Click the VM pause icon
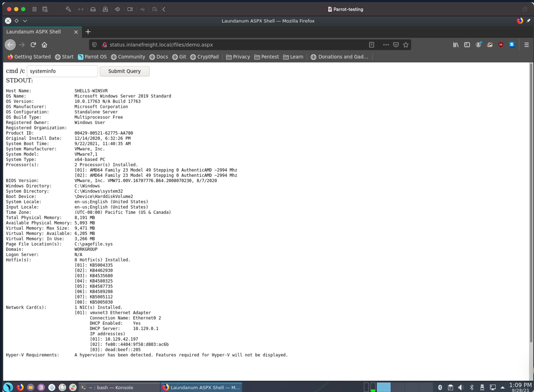This screenshot has width=534, height=392. click(35, 9)
